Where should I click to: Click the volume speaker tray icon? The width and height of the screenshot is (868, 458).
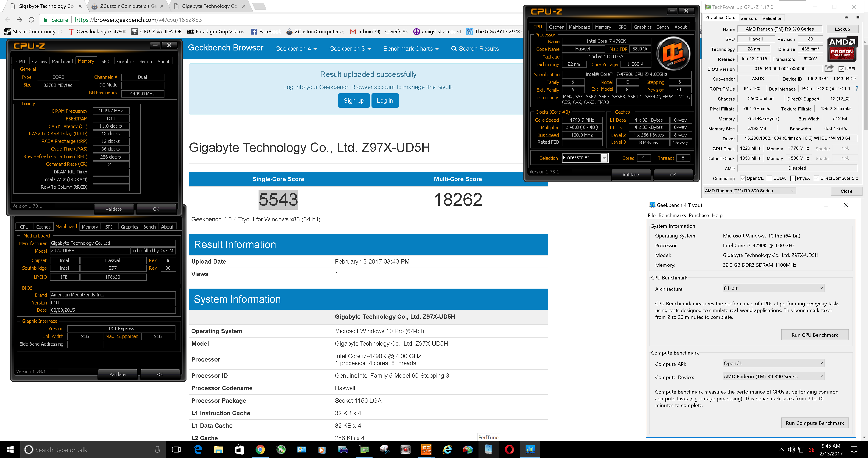pyautogui.click(x=791, y=450)
